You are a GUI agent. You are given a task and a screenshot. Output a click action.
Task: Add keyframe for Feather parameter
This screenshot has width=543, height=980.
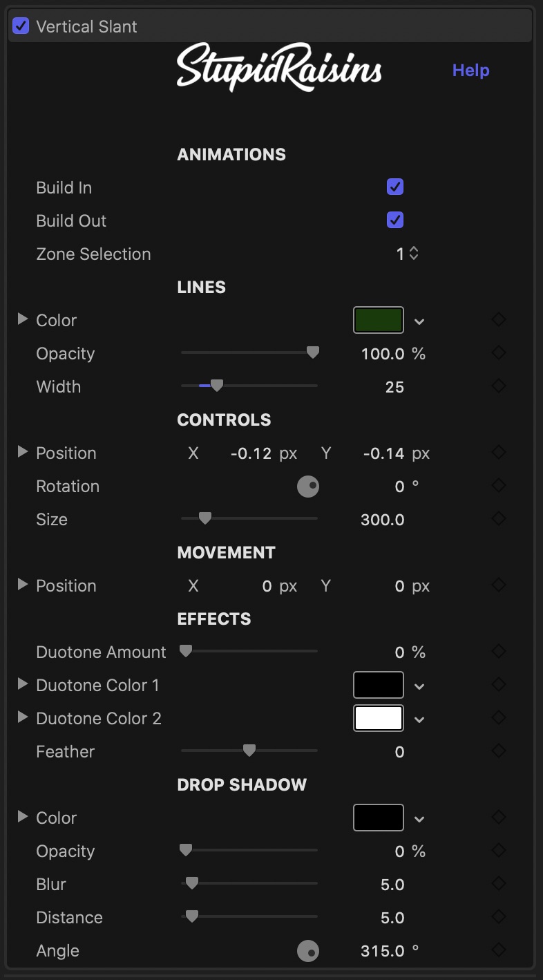[x=499, y=751]
